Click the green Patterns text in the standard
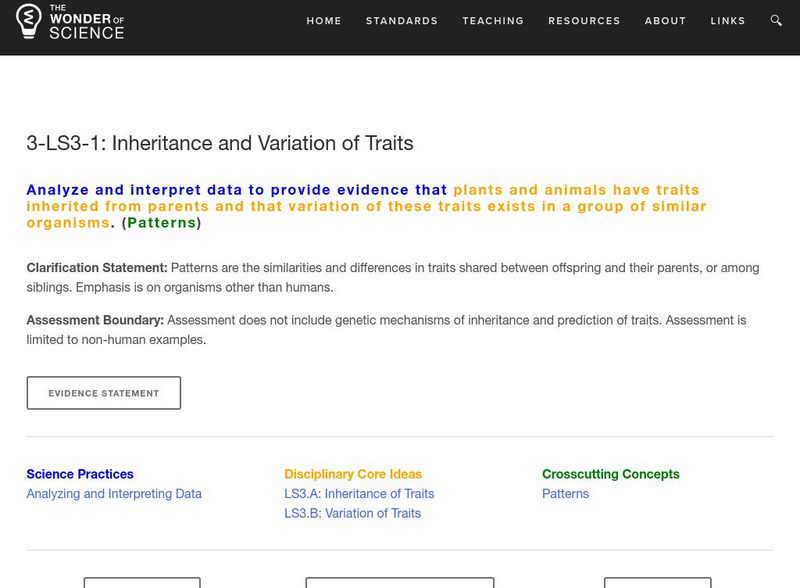Viewport: 800px width, 588px height. click(x=164, y=223)
